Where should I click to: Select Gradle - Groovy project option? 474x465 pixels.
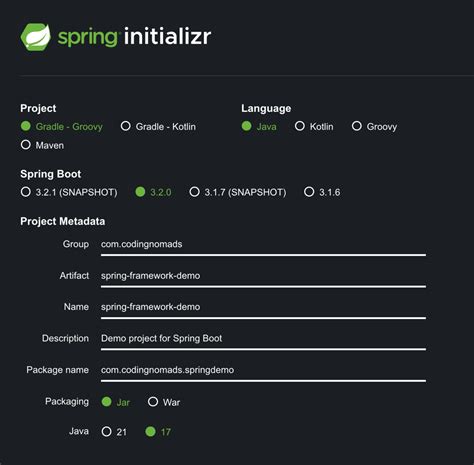coord(62,127)
